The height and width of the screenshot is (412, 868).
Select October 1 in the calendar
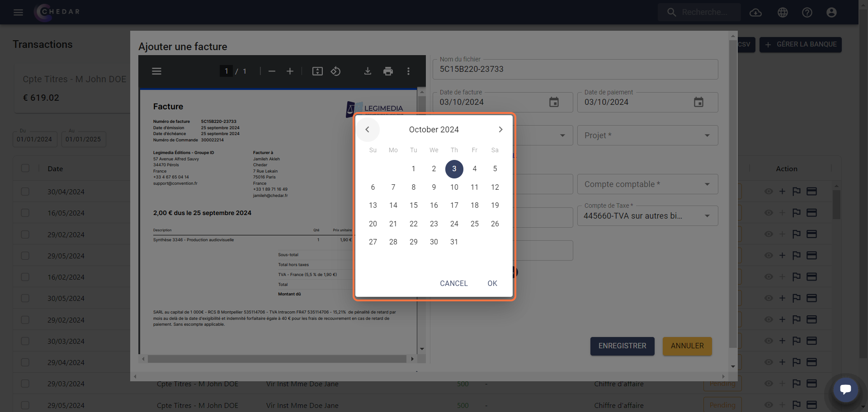(414, 169)
